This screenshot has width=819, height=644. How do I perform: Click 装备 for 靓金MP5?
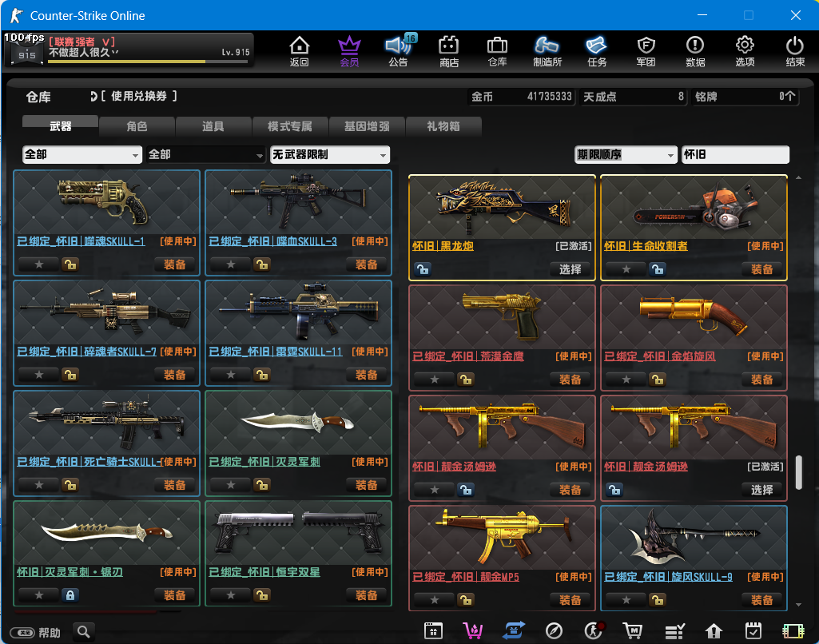pos(570,601)
